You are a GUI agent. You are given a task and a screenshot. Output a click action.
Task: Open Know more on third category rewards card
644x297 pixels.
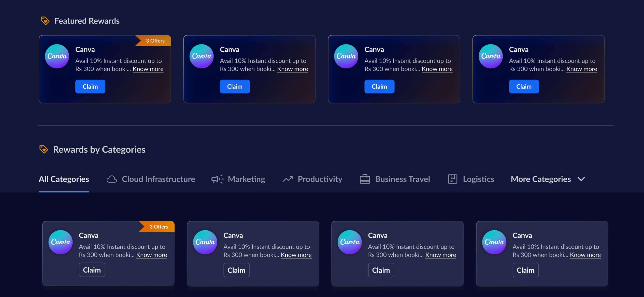click(441, 255)
